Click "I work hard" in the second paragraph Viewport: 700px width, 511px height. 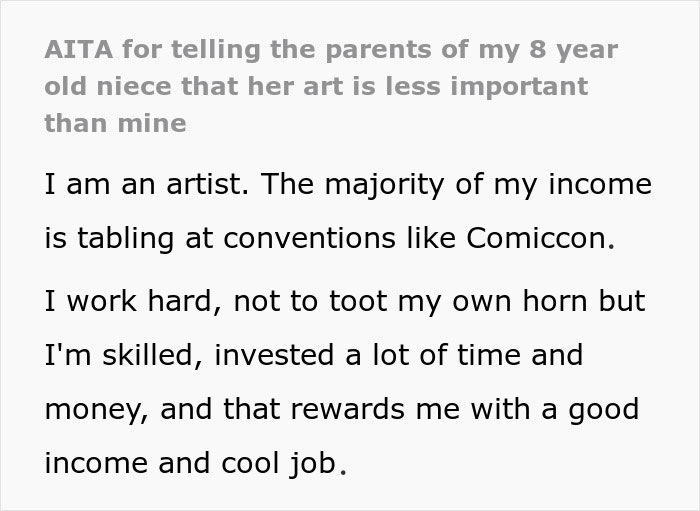(128, 301)
